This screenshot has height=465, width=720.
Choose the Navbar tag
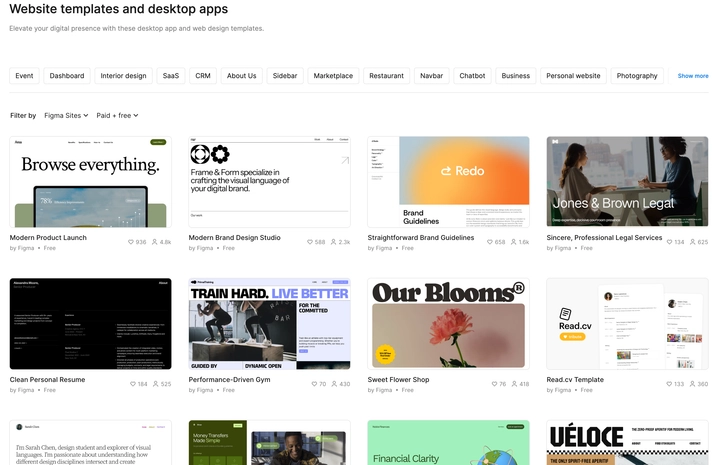click(x=432, y=76)
